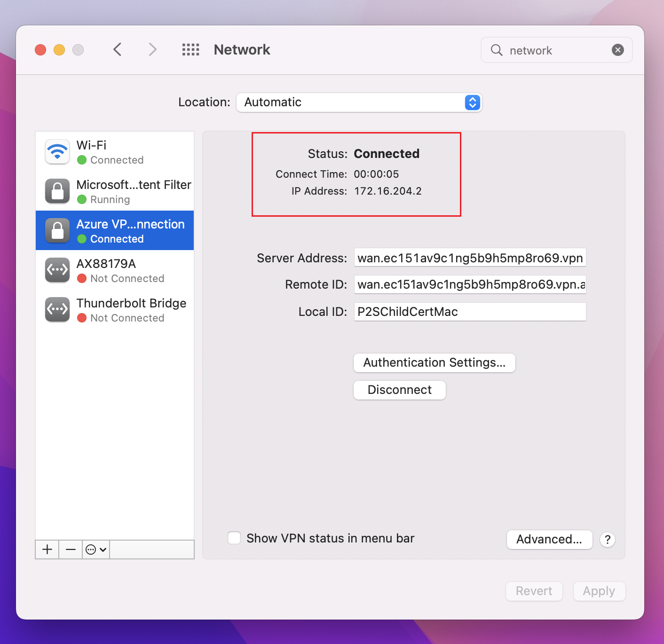Click the Running status under Microsoft filter
This screenshot has height=644, width=664.
(110, 199)
